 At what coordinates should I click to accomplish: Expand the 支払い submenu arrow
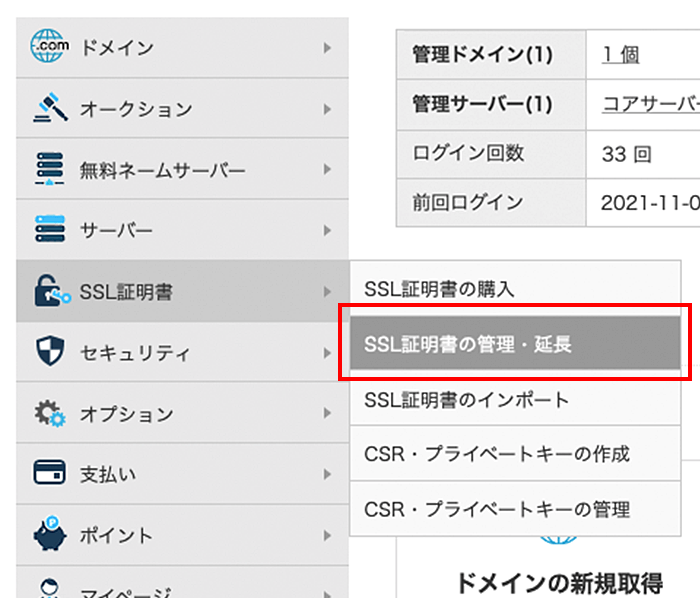coord(327,474)
